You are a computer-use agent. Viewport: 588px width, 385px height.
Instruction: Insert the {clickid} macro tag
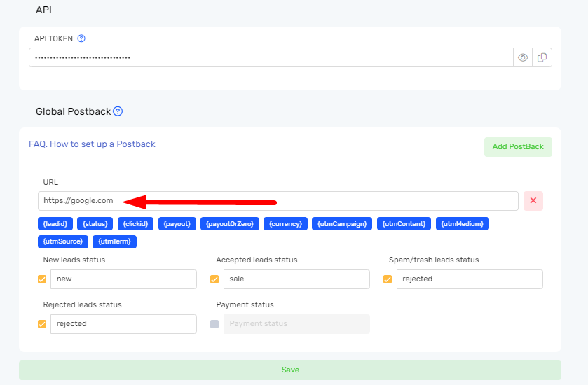(x=135, y=223)
